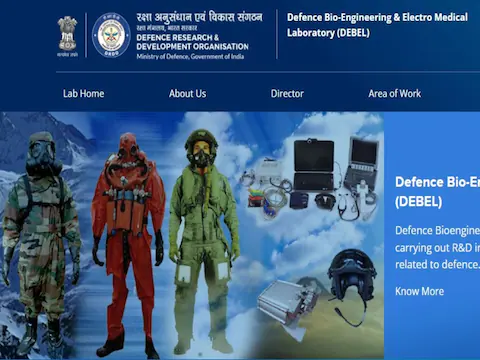Click the Hindi organisation name heading
This screenshot has width=480, height=360.
[x=199, y=17]
